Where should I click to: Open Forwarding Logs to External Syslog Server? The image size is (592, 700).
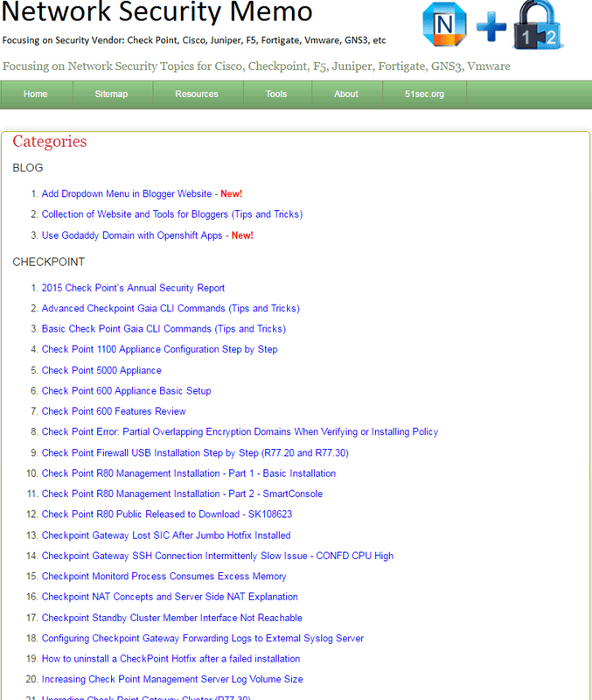[203, 639]
